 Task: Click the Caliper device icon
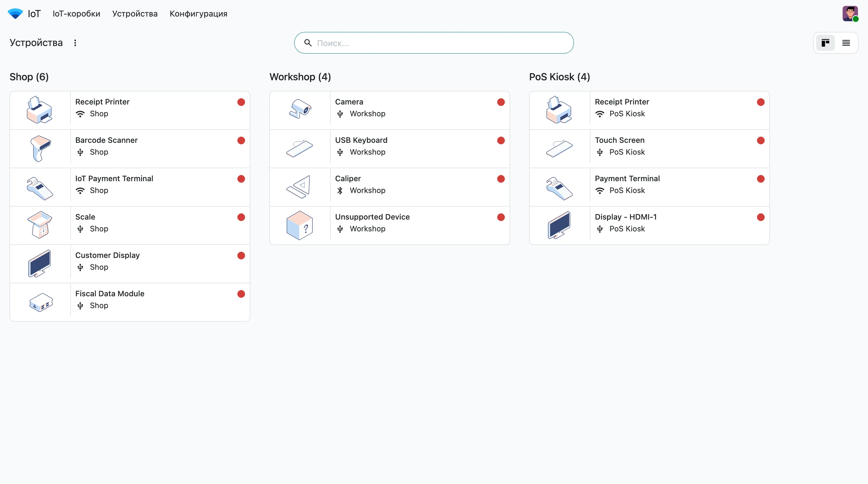coord(298,187)
